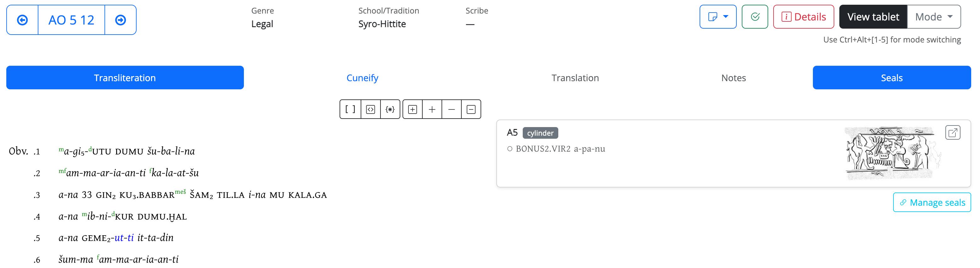Select the BONUS2.VIR2 a-pa-nu radio option
The width and height of the screenshot is (980, 268).
point(510,149)
